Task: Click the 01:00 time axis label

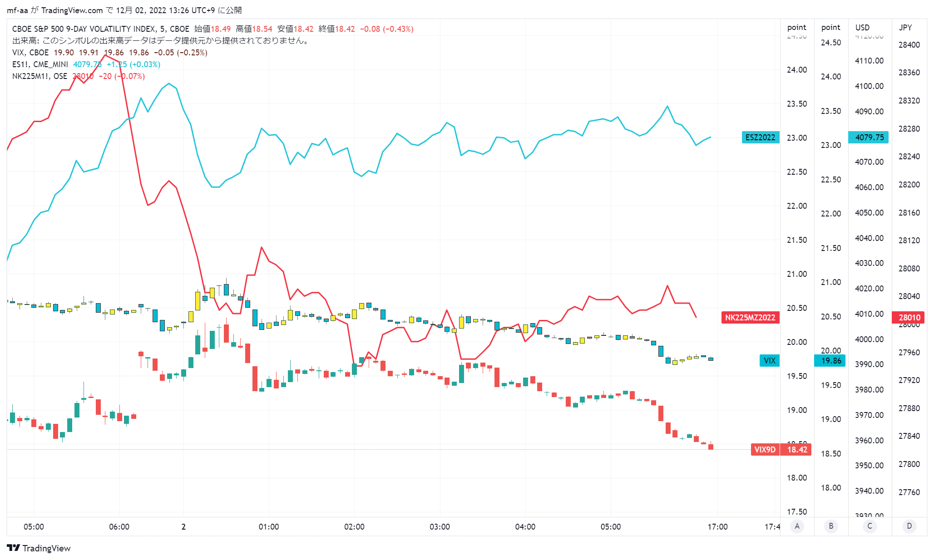Action: pyautogui.click(x=269, y=526)
